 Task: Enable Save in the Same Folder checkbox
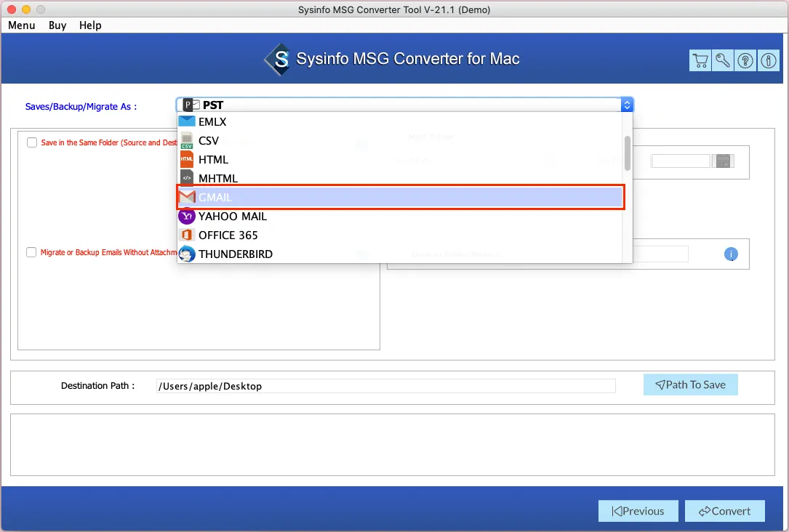(x=32, y=142)
